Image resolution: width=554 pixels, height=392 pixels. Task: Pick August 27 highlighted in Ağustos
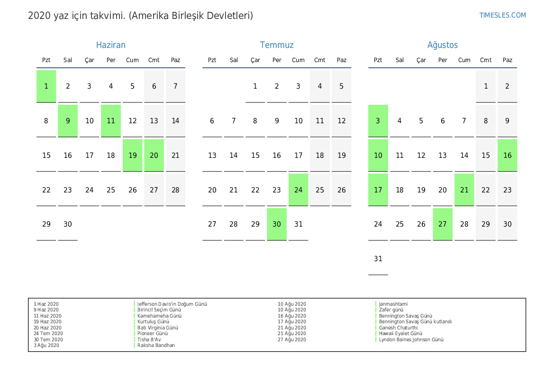[x=443, y=224]
